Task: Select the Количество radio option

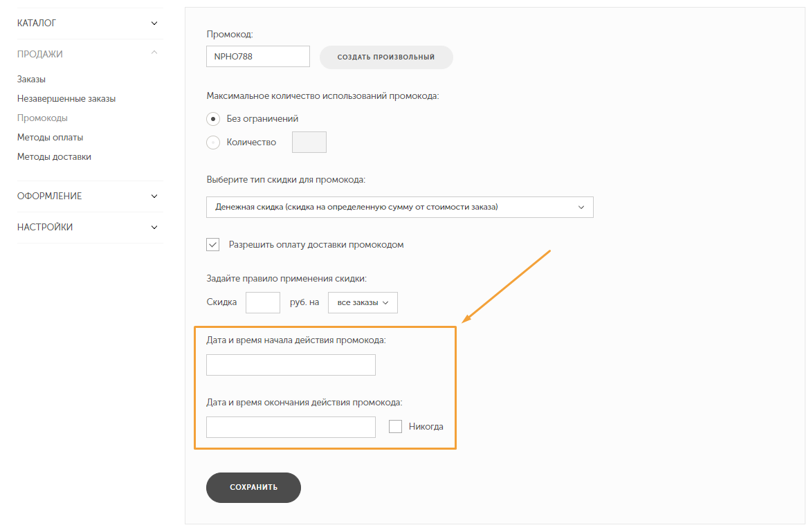Action: (214, 143)
